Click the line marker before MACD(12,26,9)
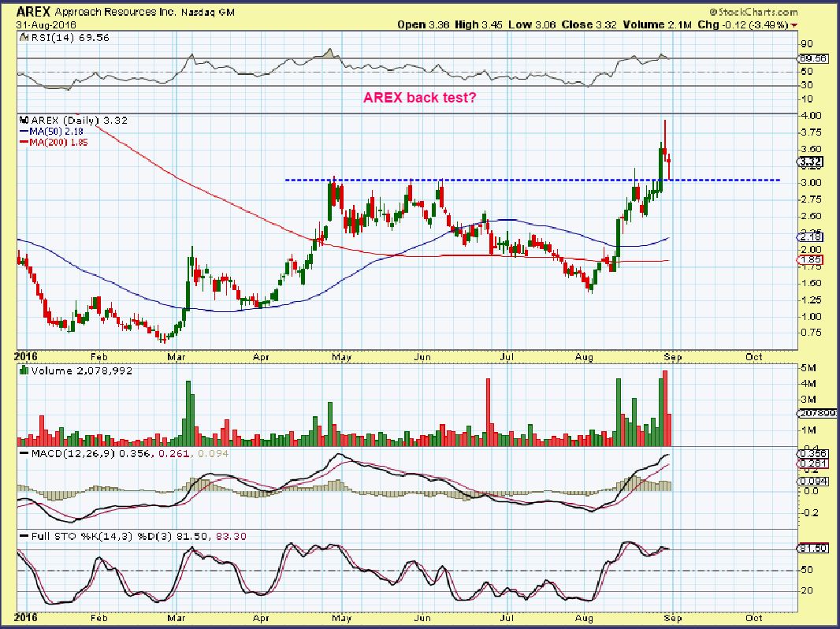Screen dimensions: 840x629 tap(24, 454)
